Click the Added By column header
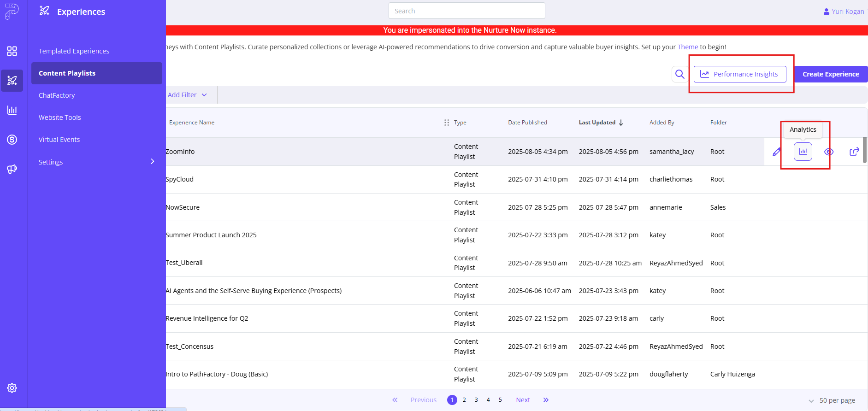868x411 pixels. (x=661, y=123)
